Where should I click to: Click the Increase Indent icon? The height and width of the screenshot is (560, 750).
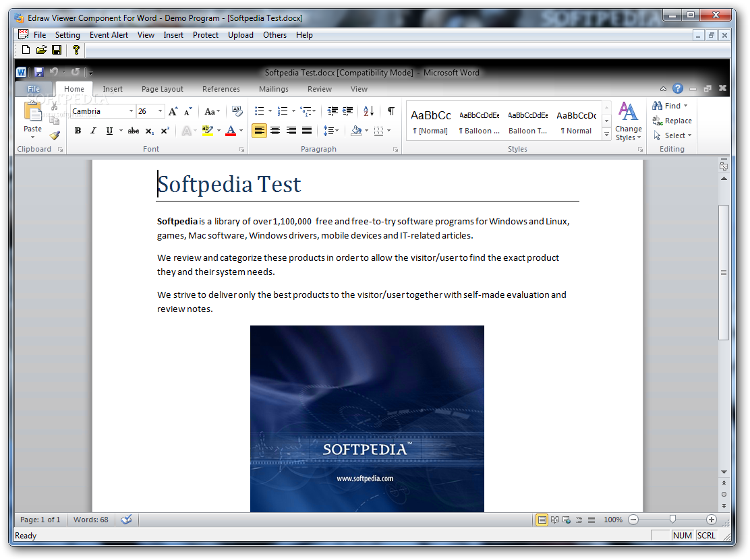(x=348, y=111)
